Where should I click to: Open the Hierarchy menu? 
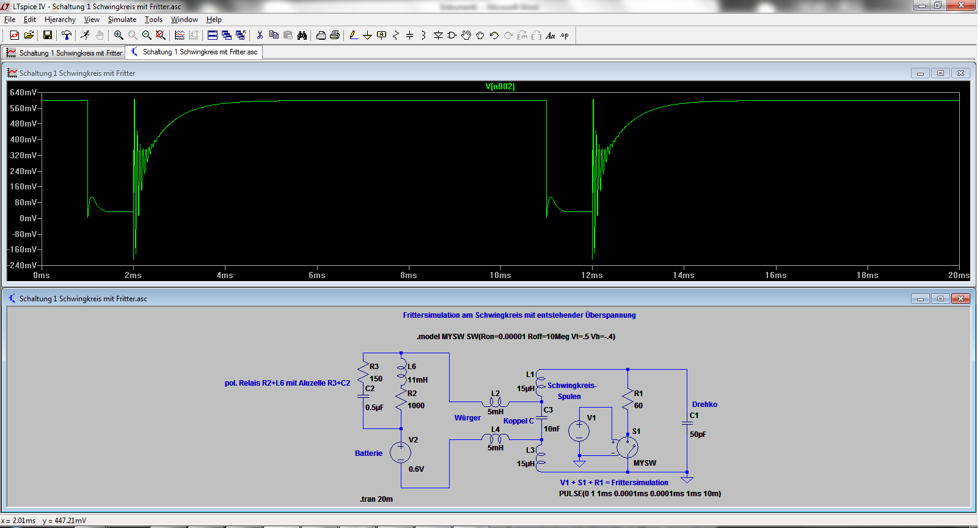[60, 20]
